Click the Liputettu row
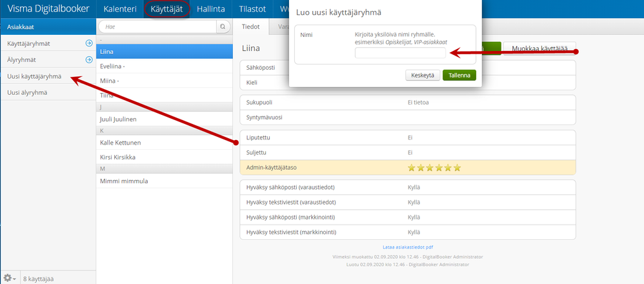The height and width of the screenshot is (284, 644). point(407,137)
